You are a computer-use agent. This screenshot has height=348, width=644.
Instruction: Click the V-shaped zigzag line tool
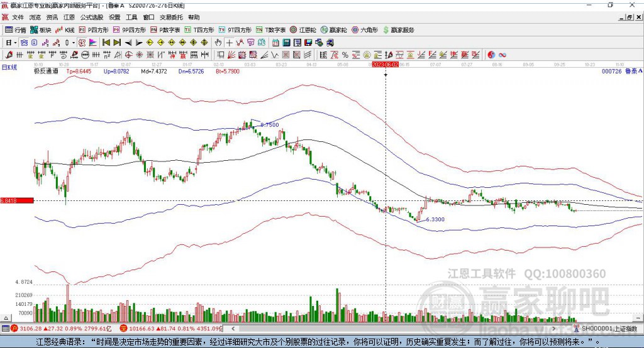coord(275,55)
